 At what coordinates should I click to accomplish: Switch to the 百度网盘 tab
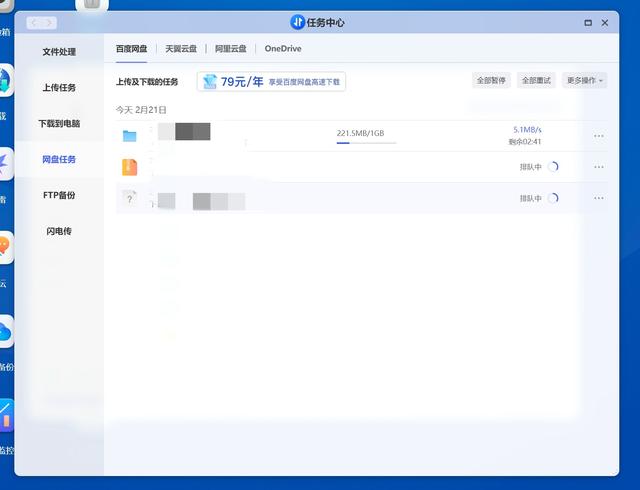[x=131, y=49]
